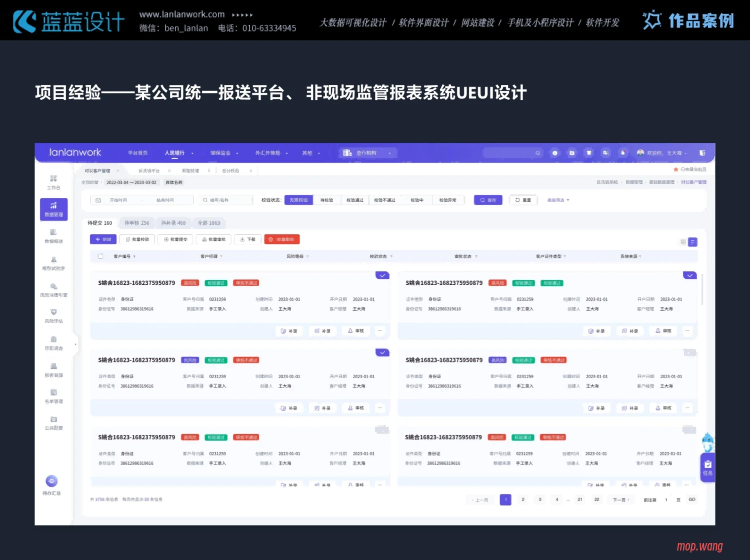The width and height of the screenshot is (750, 560).
Task: Click the logout icon in top bar
Action: [702, 153]
